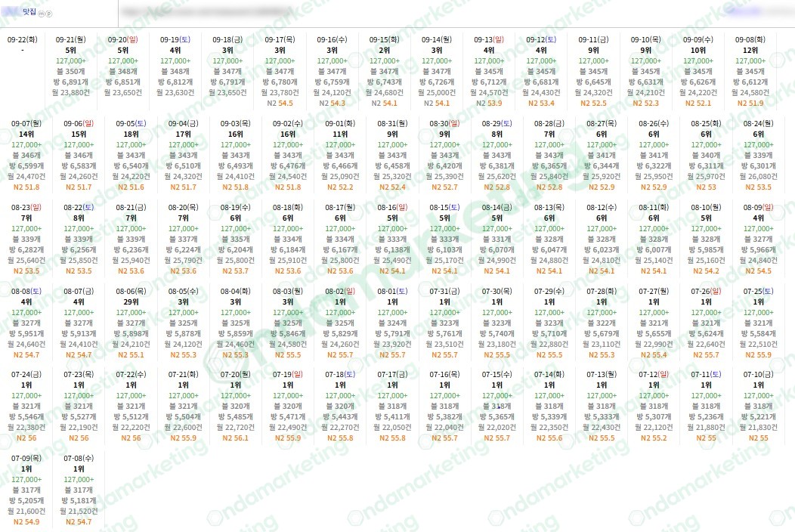
Task: Select the 08-15(토) date header
Action: [x=444, y=207]
